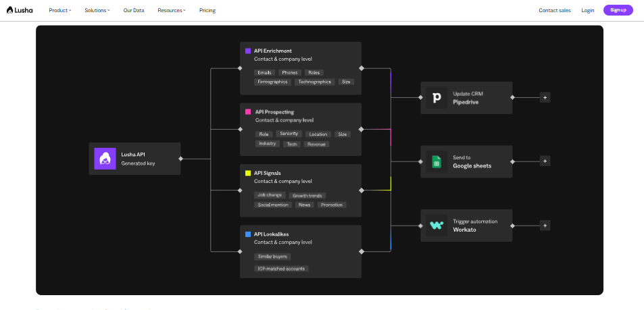Click the API Lookalikes heading
This screenshot has height=310, width=644.
[x=272, y=234]
